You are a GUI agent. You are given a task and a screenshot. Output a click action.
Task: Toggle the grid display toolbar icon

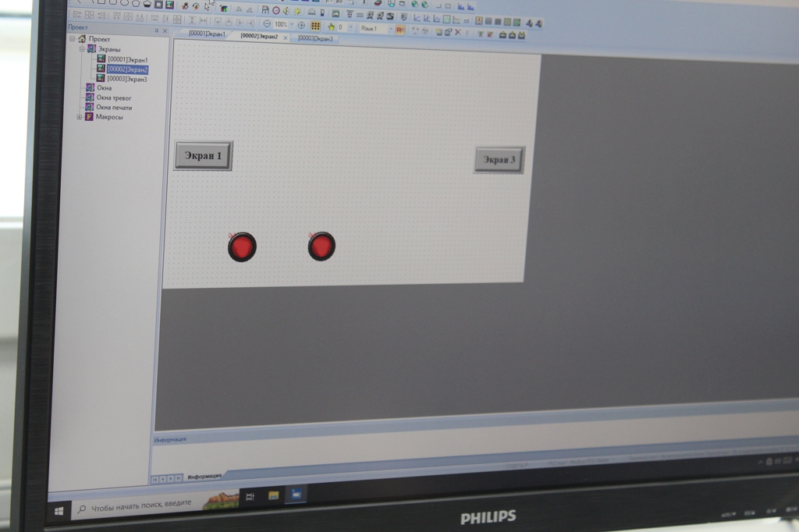pyautogui.click(x=315, y=26)
